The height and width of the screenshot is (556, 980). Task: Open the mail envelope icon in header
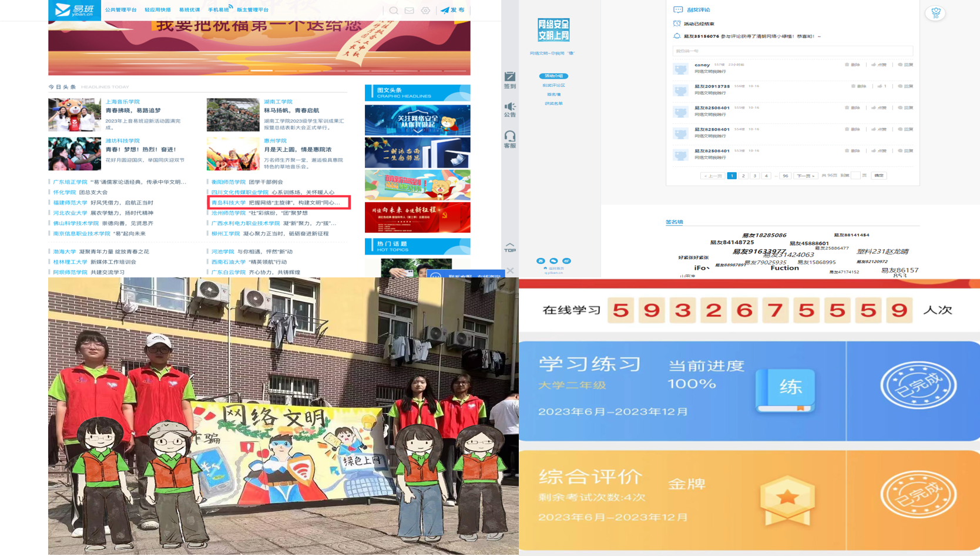410,11
